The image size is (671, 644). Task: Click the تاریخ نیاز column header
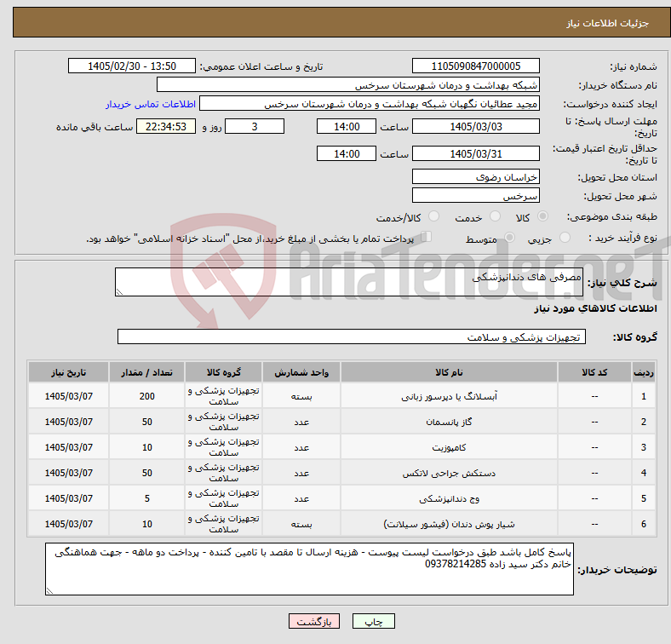tap(68, 372)
